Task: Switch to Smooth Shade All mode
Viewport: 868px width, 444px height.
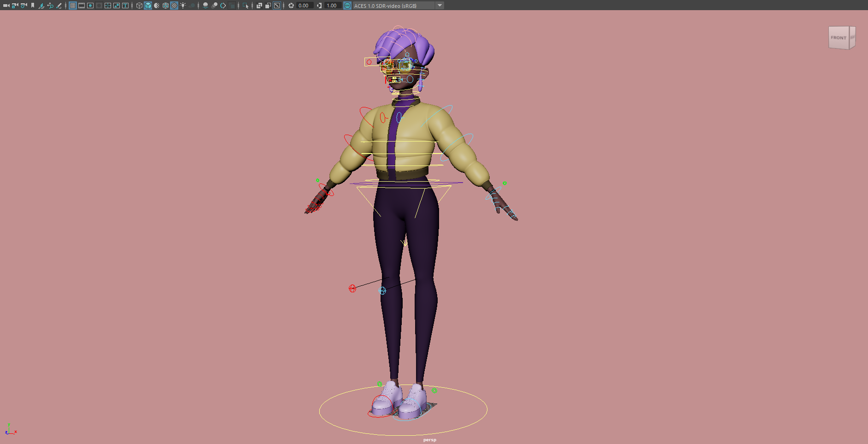Action: [148, 6]
